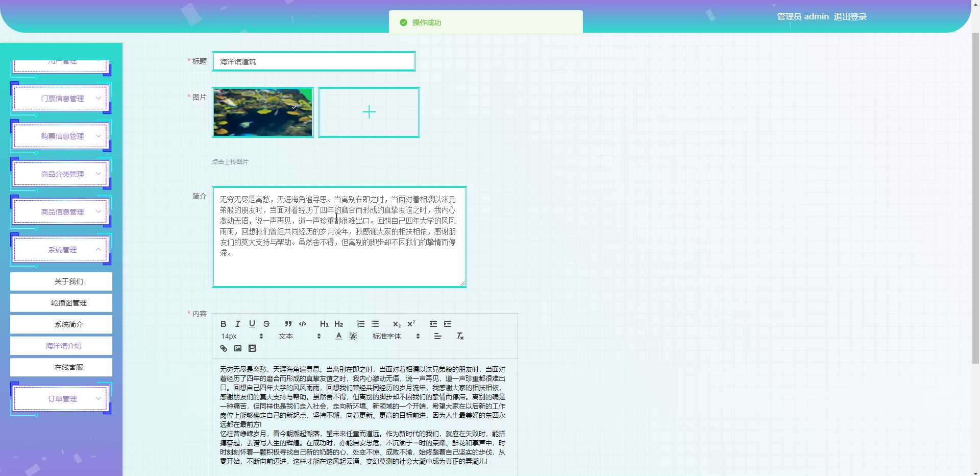
Task: Apply strikethrough in the editor toolbar
Action: pyautogui.click(x=266, y=324)
